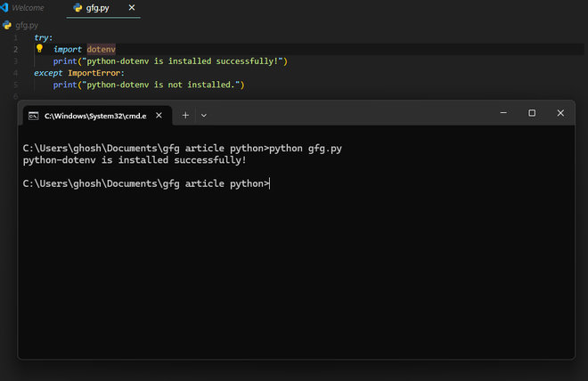This screenshot has width=588, height=381.
Task: Close the gfg.py editor tab
Action: pyautogui.click(x=133, y=8)
